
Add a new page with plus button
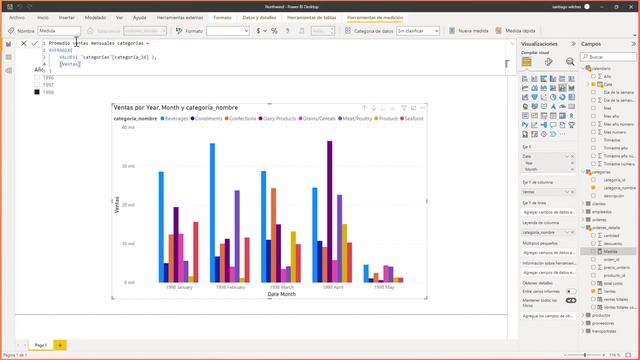point(60,345)
